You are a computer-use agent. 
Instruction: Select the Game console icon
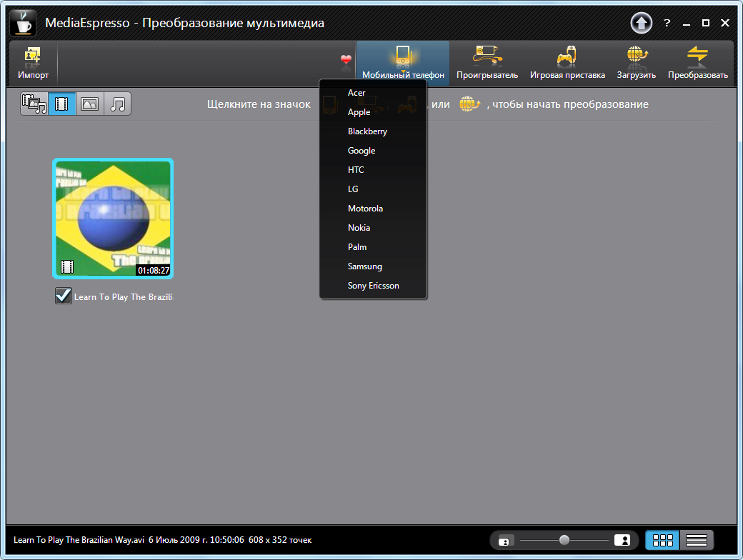pos(567,63)
